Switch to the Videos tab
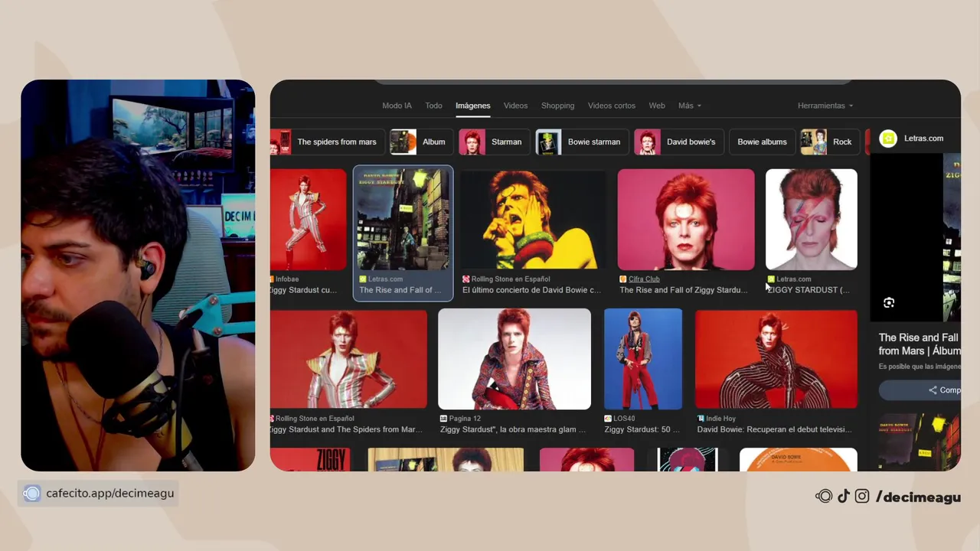 pyautogui.click(x=515, y=106)
